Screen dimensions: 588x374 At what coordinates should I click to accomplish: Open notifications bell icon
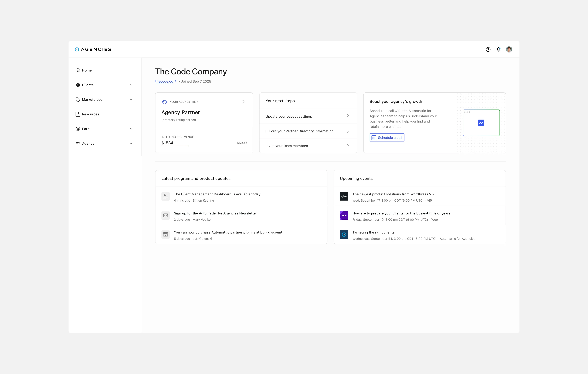(498, 49)
